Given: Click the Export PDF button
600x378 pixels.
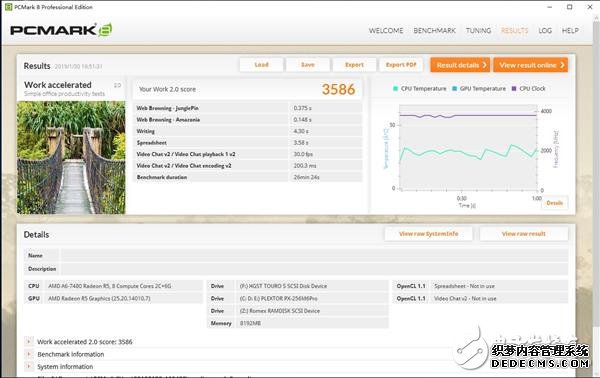Looking at the screenshot, I should 401,65.
